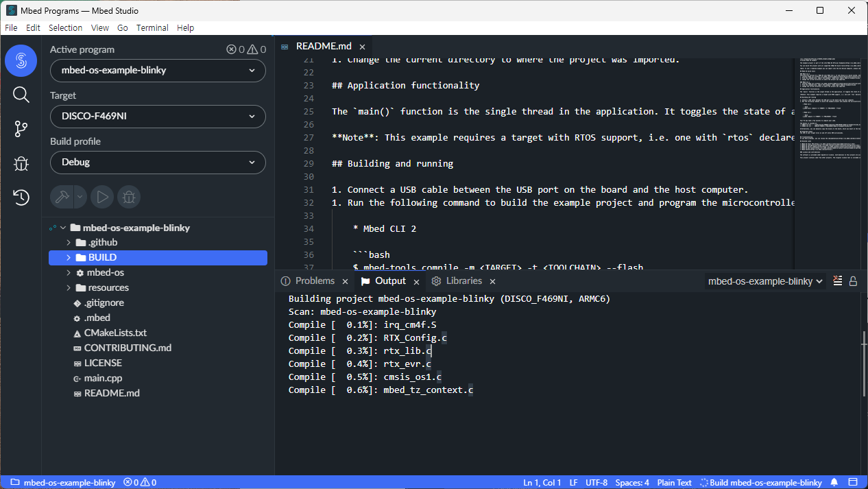This screenshot has height=489, width=868.
Task: Expand the BUILD folder
Action: pyautogui.click(x=69, y=258)
